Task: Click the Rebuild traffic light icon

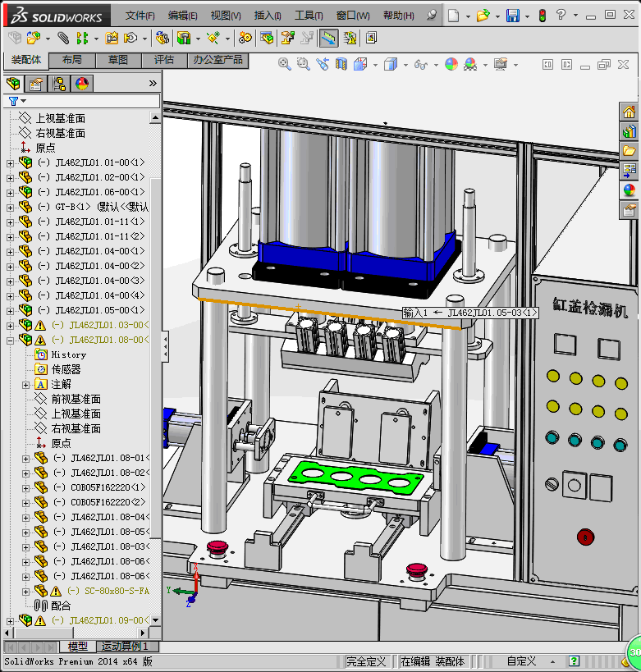Action: [543, 16]
